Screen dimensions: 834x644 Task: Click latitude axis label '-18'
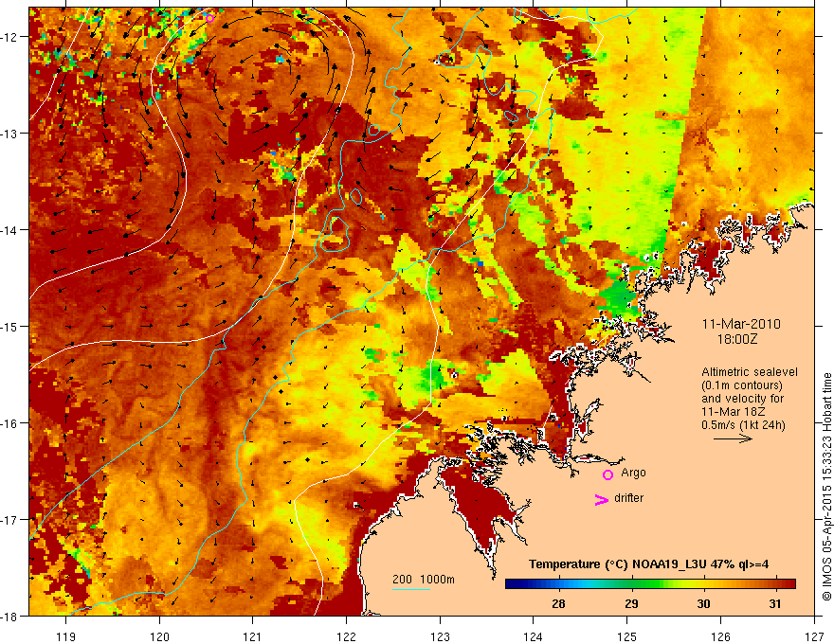pyautogui.click(x=9, y=617)
